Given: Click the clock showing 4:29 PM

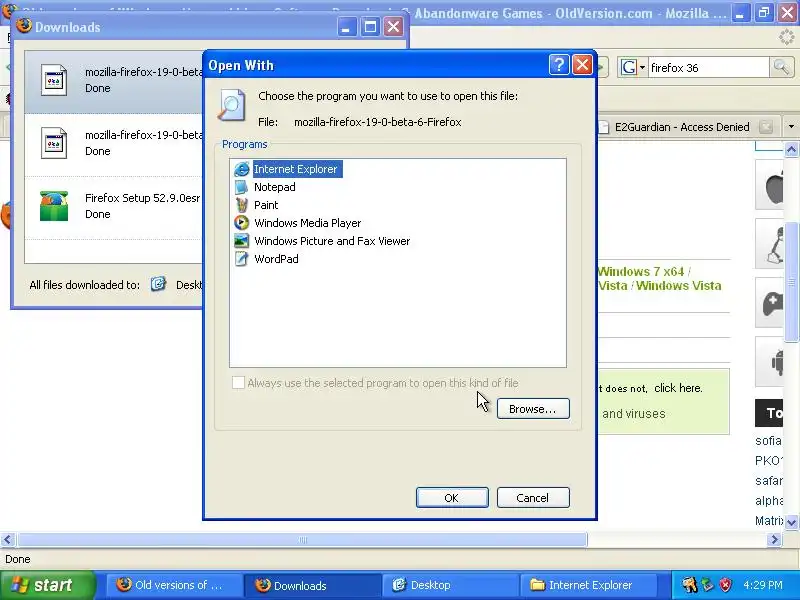Looking at the screenshot, I should (x=763, y=585).
